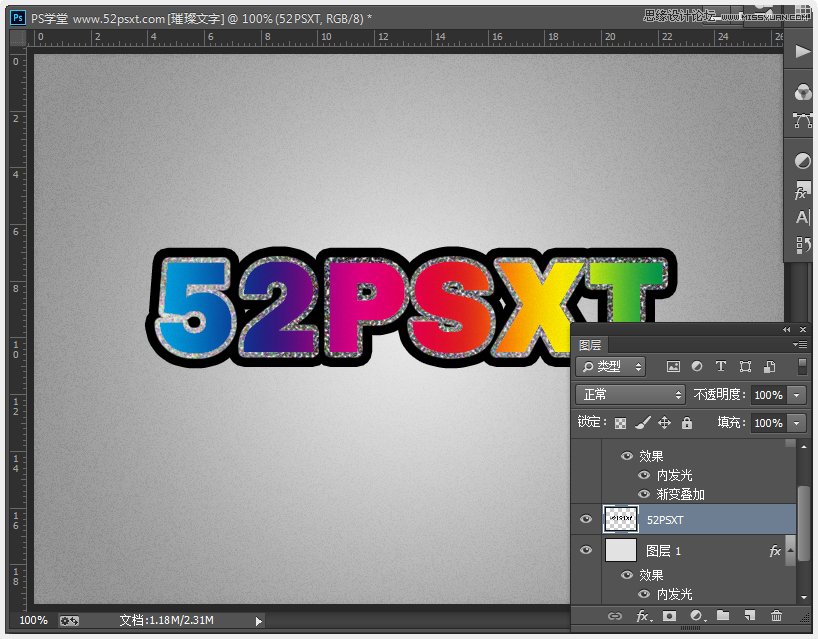The image size is (818, 639).
Task: Click the play Actions panel icon
Action: tap(802, 52)
